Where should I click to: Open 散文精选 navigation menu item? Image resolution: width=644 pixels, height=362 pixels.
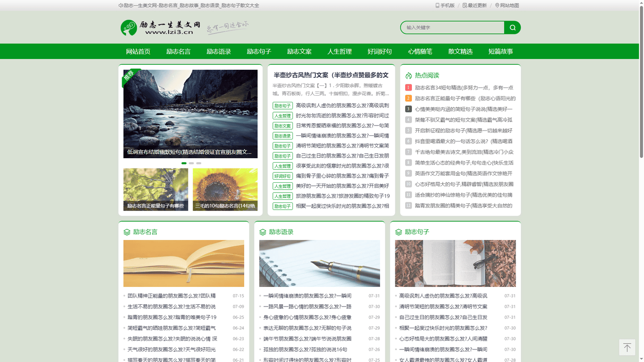tap(460, 51)
